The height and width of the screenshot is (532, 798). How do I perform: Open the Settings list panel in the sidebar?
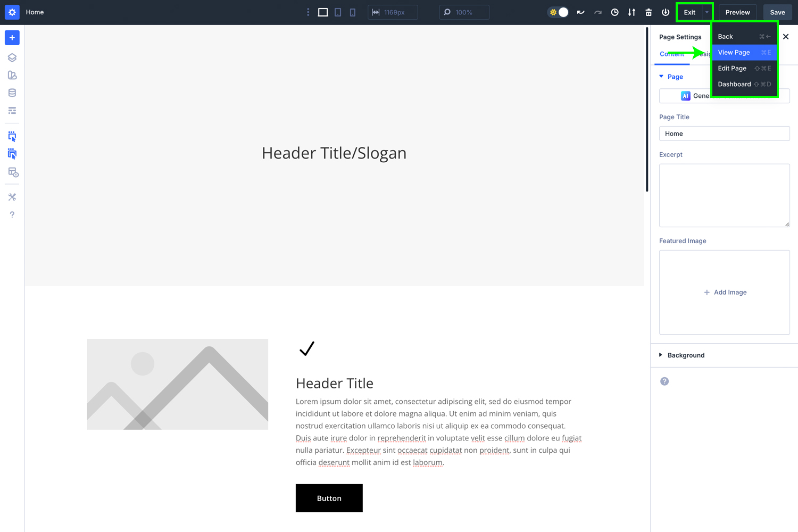pyautogui.click(x=12, y=110)
